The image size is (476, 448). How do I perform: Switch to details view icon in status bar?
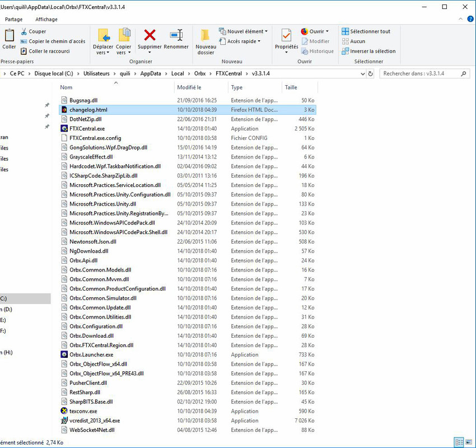(459, 442)
